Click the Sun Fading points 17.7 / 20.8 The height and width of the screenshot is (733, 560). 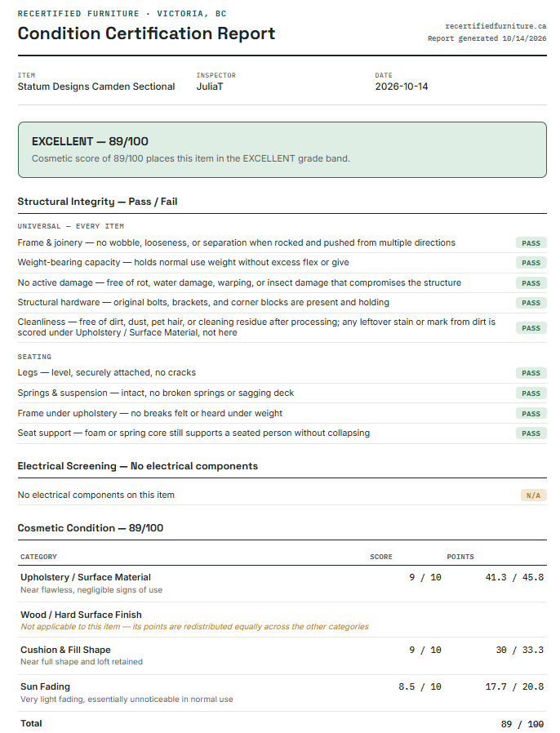tap(514, 686)
